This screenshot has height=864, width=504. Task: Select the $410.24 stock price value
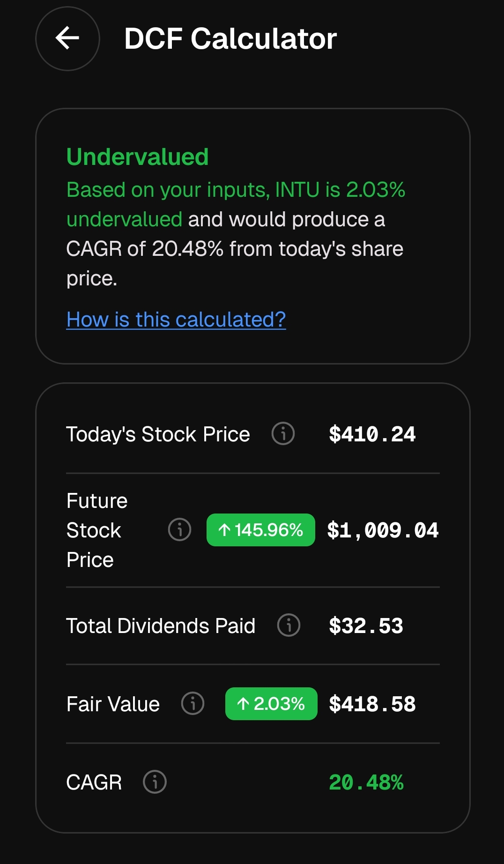tap(372, 434)
